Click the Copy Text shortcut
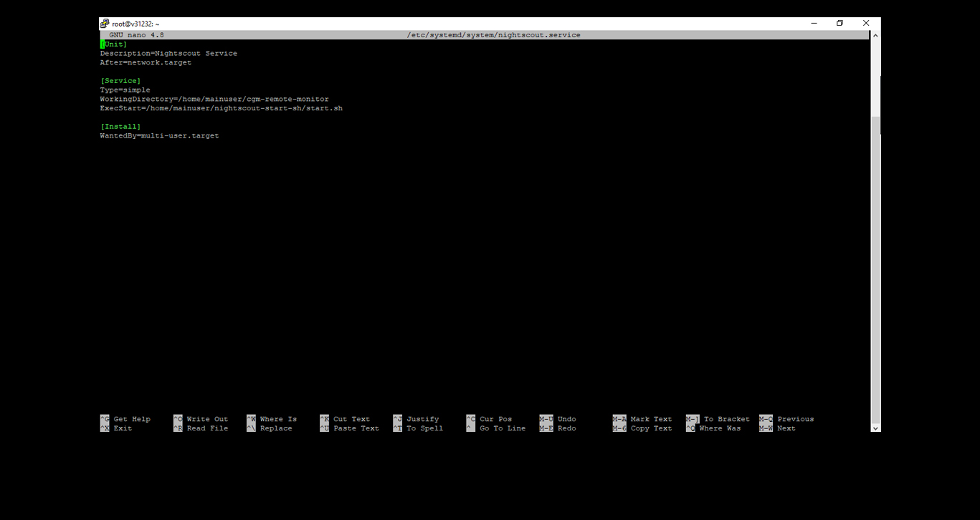This screenshot has height=520, width=980. 642,428
